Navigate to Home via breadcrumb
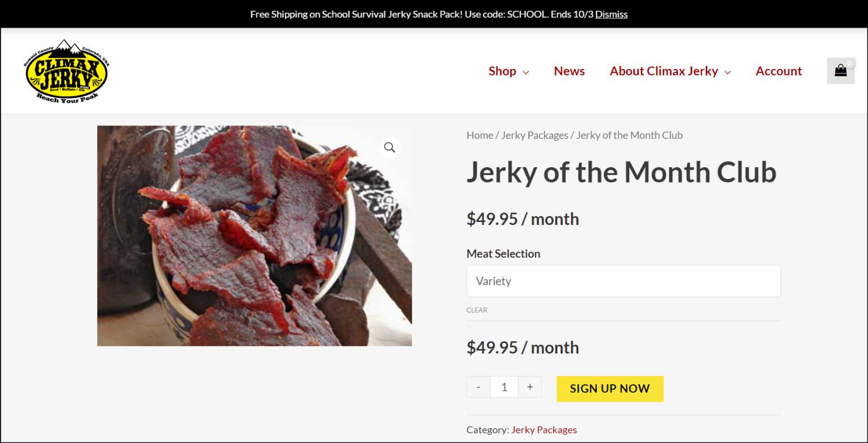868x443 pixels. click(x=480, y=135)
